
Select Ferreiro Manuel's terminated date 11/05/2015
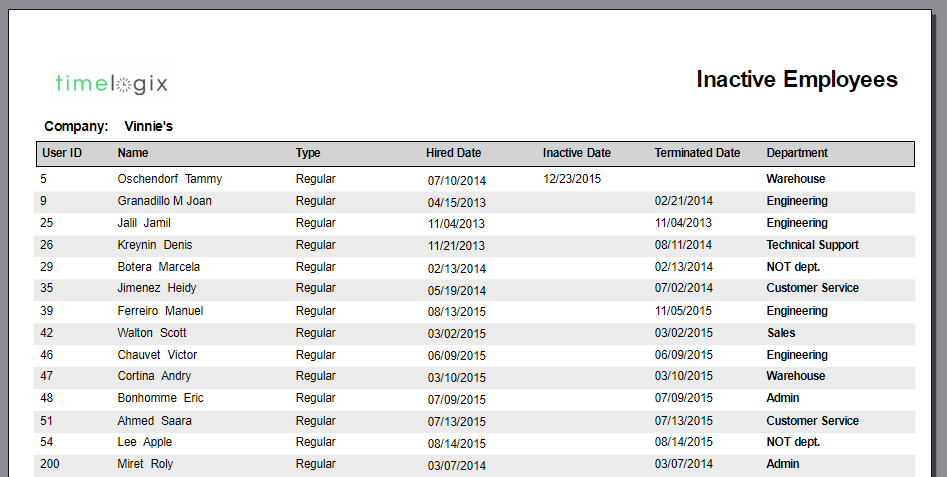(683, 311)
